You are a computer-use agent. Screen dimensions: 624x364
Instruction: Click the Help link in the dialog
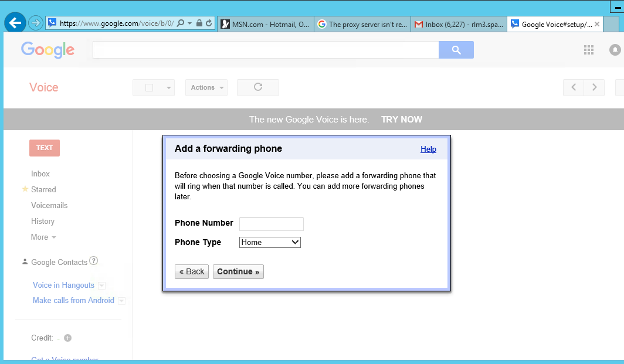click(x=428, y=149)
